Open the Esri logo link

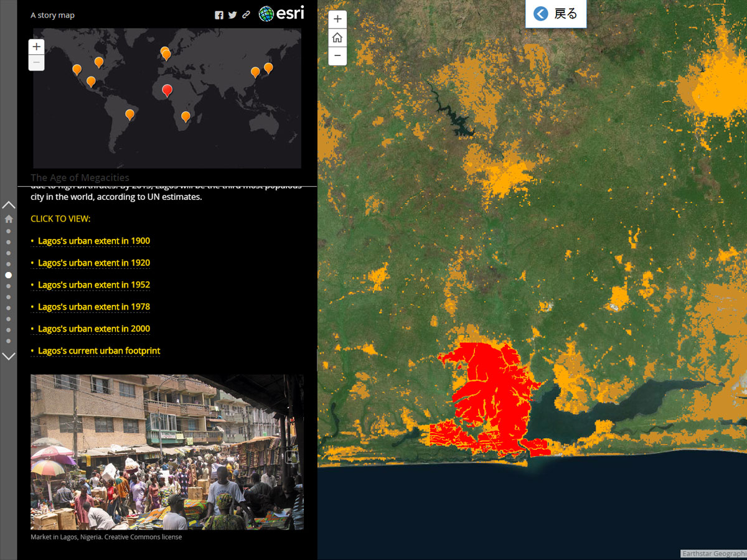tap(281, 14)
